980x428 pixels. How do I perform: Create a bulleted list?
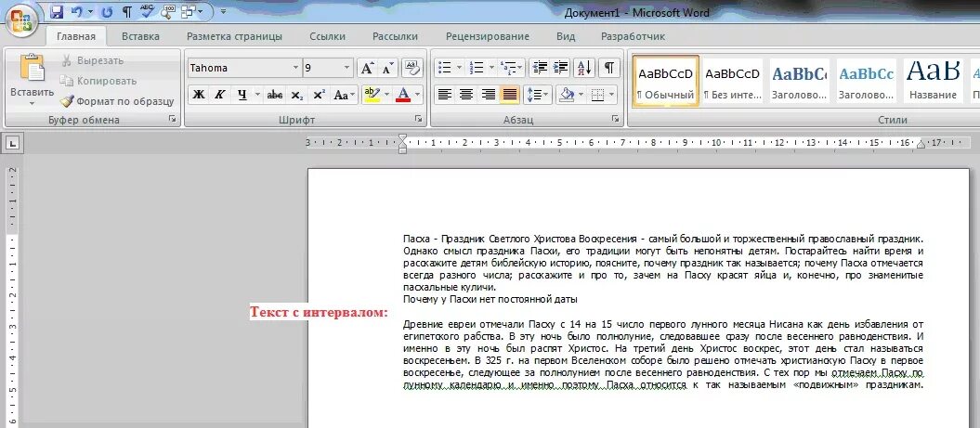tap(445, 68)
